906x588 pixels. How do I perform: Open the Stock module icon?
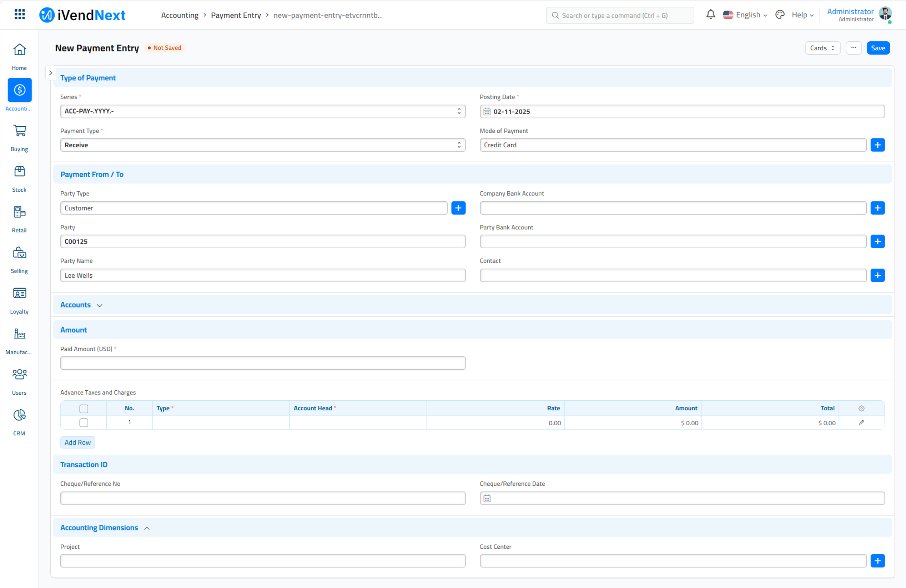(x=19, y=172)
